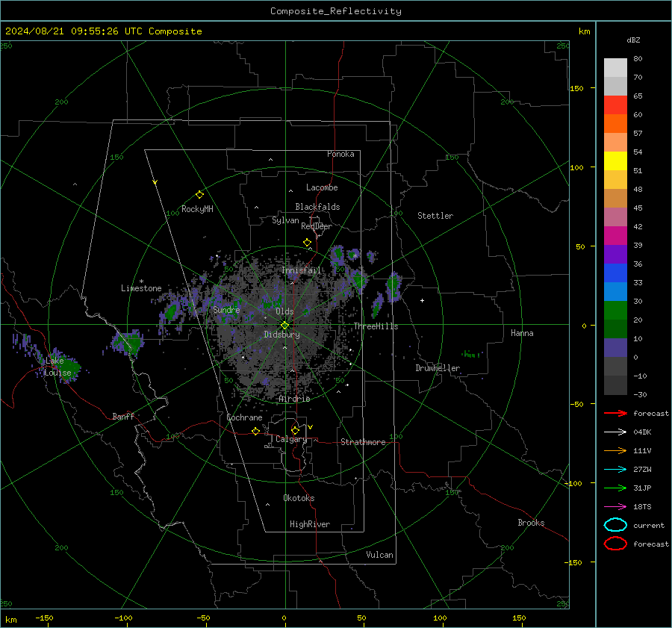The width and height of the screenshot is (672, 628).
Task: Click the yellow V marker northwest of RockyMH
Action: pos(155,182)
